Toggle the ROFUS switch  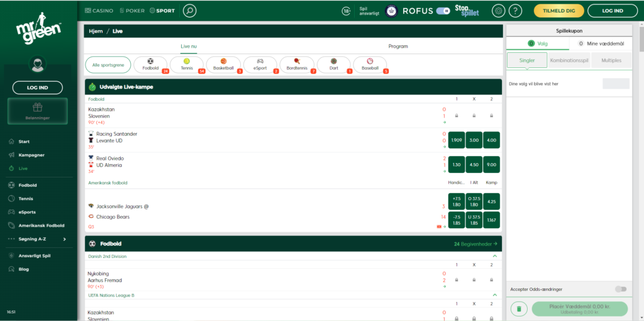coord(443,11)
